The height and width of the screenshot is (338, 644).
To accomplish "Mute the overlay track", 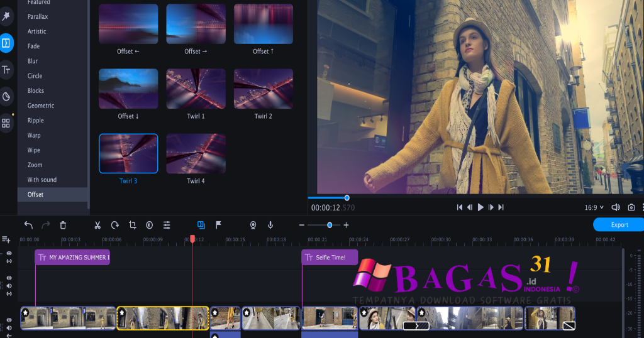I will pos(9,286).
